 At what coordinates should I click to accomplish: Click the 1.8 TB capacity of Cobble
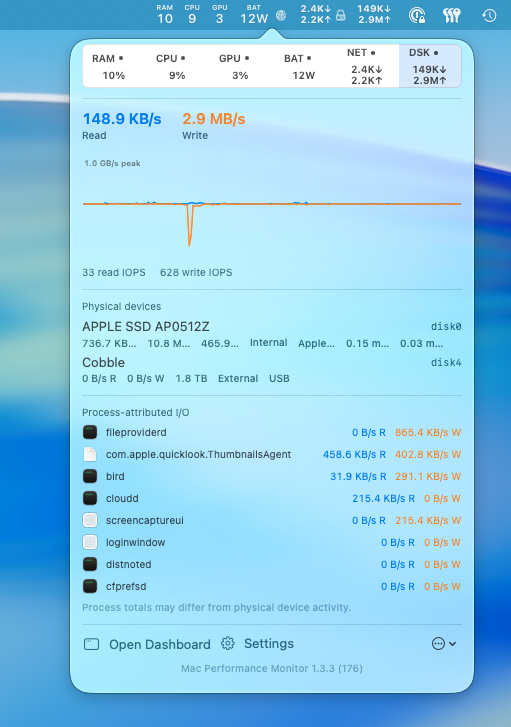click(x=191, y=379)
